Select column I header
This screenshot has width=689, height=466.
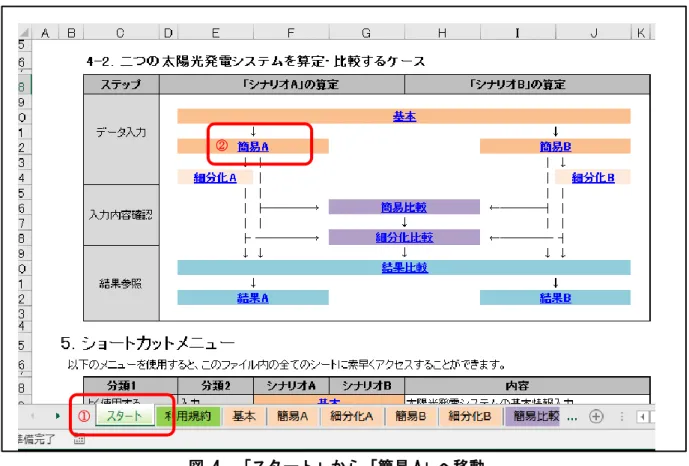pos(518,33)
